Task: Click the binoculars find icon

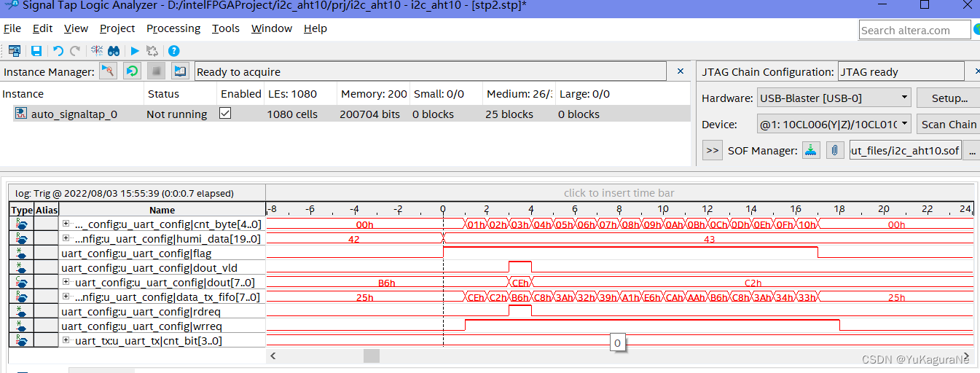Action: point(114,51)
